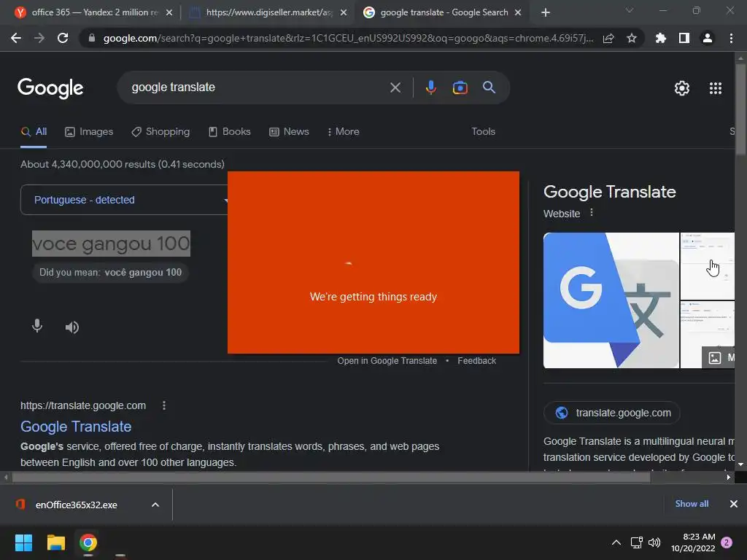The image size is (747, 560).
Task: Click the Feedback link
Action: [x=476, y=361]
